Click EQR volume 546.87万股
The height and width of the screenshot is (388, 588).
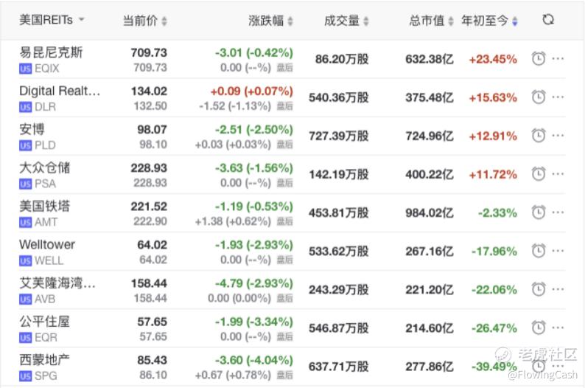(339, 328)
